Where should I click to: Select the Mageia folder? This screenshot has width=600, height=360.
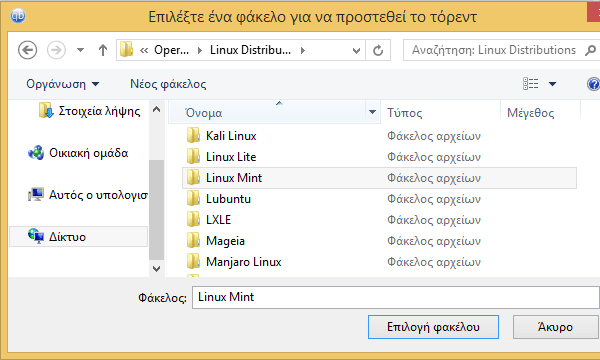(x=225, y=241)
